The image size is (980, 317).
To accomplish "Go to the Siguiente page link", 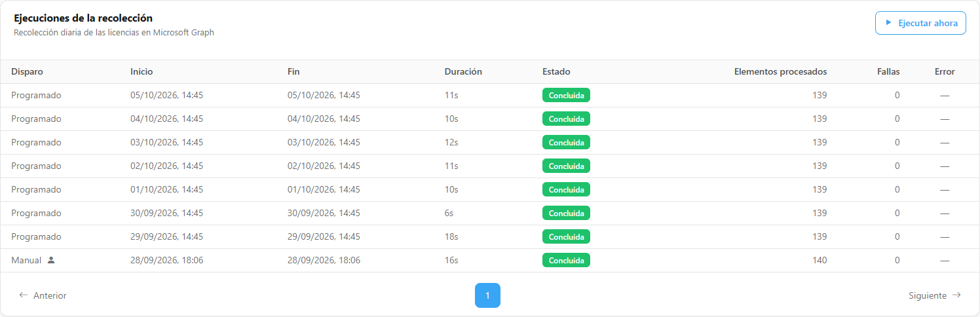I will 935,295.
